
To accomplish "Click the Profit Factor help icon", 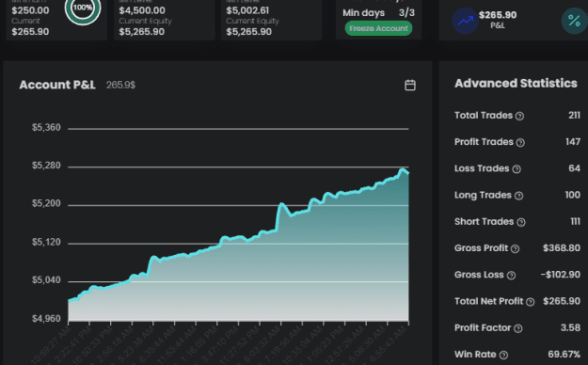I will (517, 328).
